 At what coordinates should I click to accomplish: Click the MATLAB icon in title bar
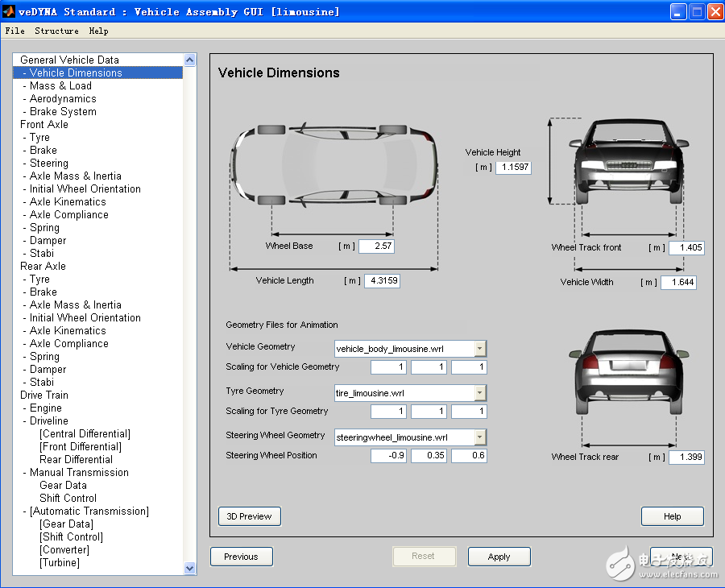click(x=10, y=11)
